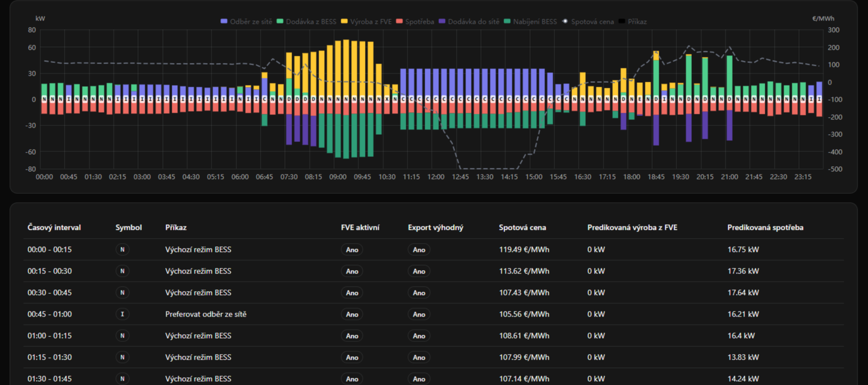Toggle the Příkaz legend entry
This screenshot has width=868, height=385.
pos(632,22)
